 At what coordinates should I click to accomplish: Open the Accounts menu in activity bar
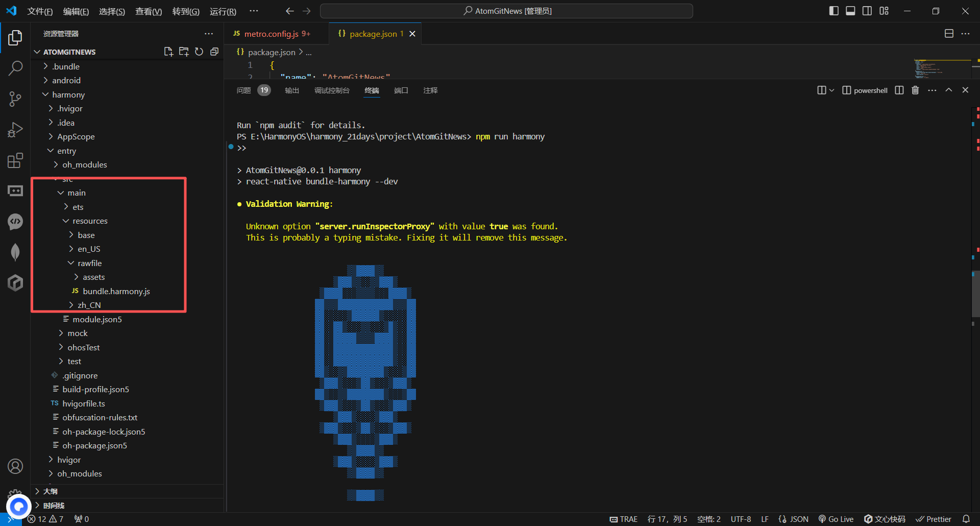[15, 466]
